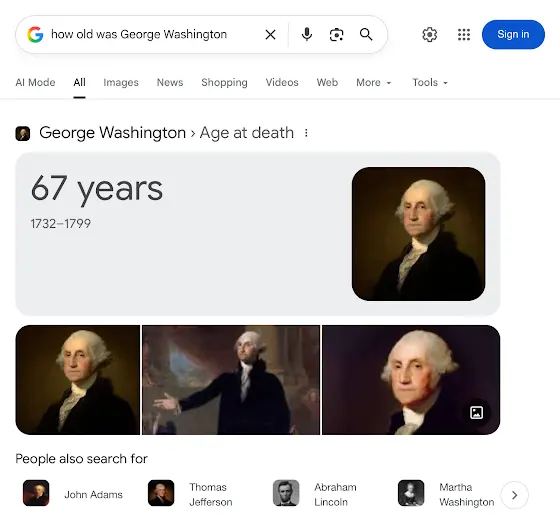560x522 pixels.
Task: Clear the search box with the X icon
Action: pyautogui.click(x=270, y=35)
